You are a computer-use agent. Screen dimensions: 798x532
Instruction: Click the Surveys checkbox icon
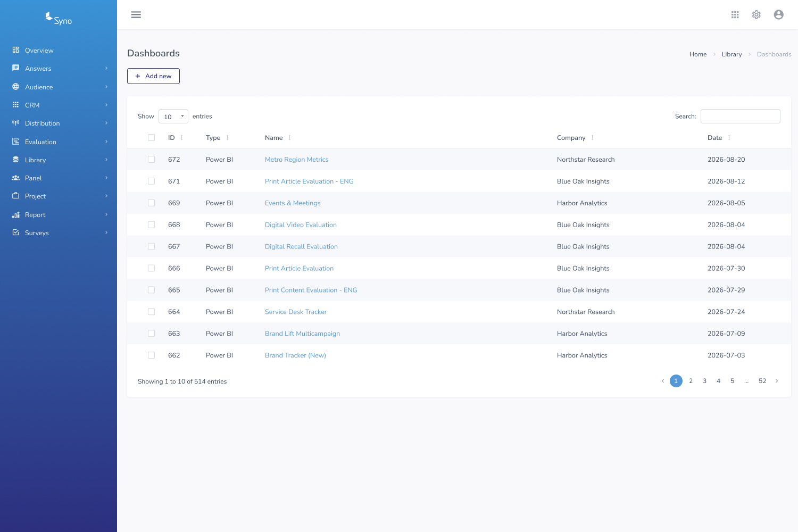[15, 232]
